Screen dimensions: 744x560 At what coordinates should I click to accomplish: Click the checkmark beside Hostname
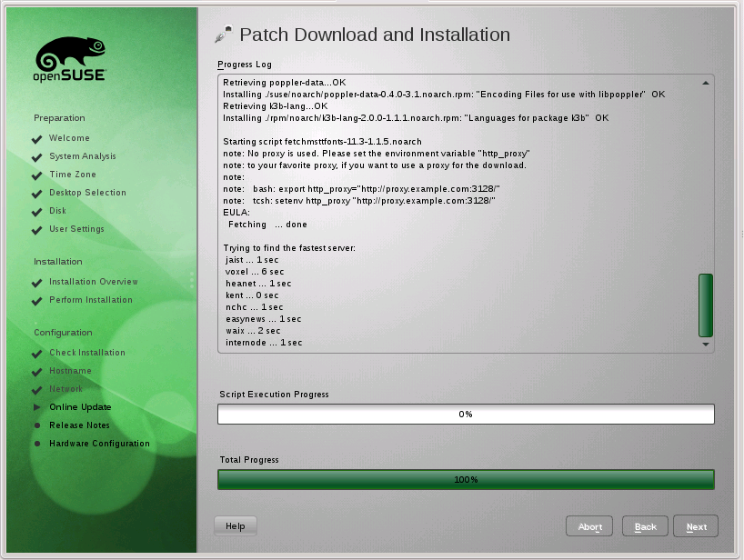point(36,372)
